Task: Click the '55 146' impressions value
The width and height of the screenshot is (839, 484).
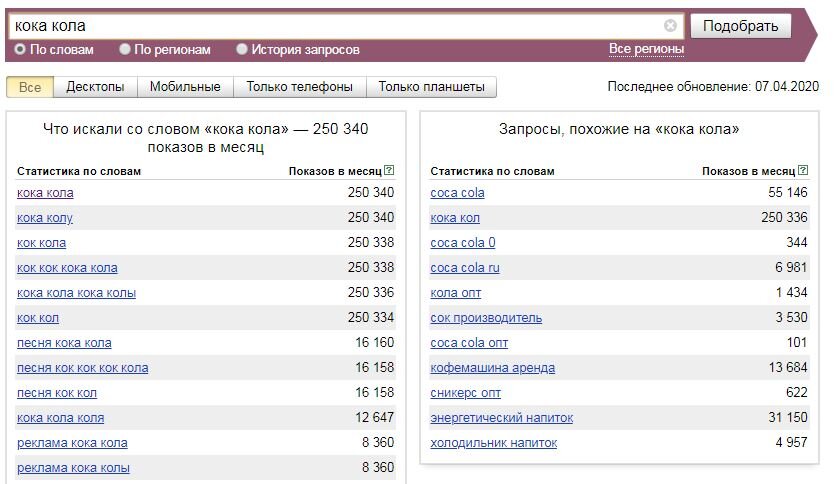Action: tap(788, 193)
